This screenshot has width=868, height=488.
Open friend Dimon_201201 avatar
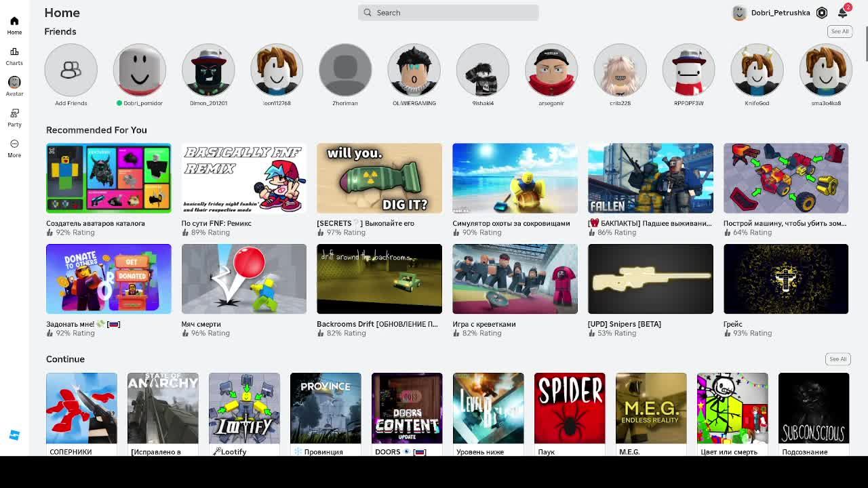coord(208,70)
